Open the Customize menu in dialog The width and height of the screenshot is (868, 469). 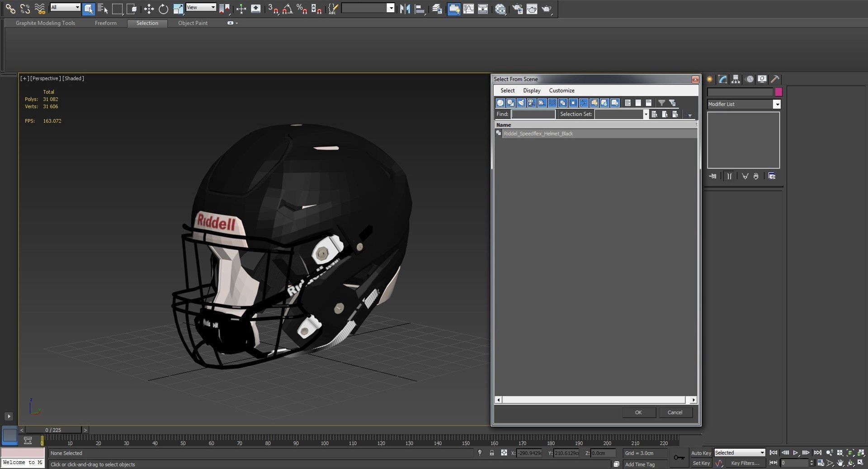tap(561, 90)
